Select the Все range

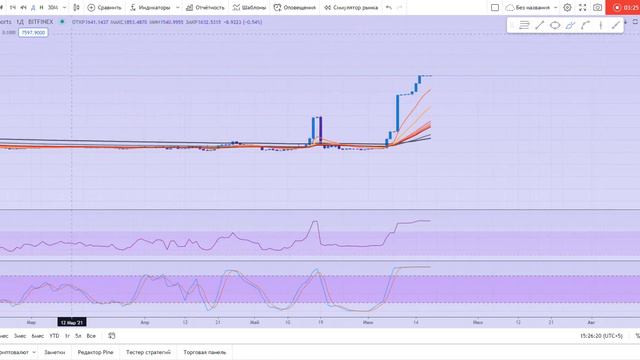click(91, 336)
